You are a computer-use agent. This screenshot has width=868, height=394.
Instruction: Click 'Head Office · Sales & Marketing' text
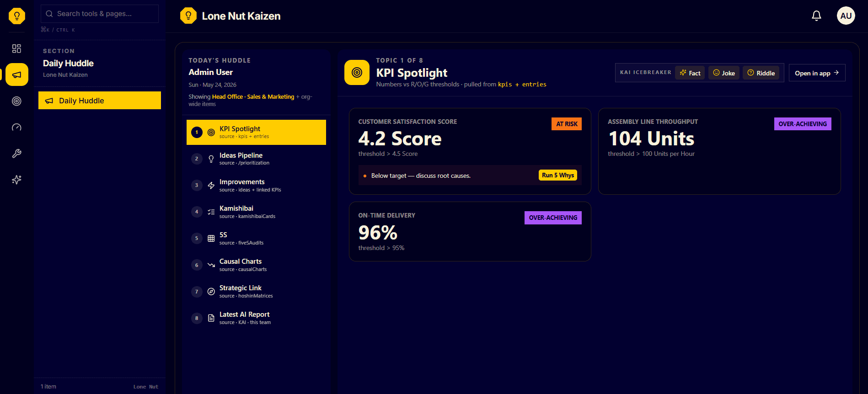click(x=253, y=96)
